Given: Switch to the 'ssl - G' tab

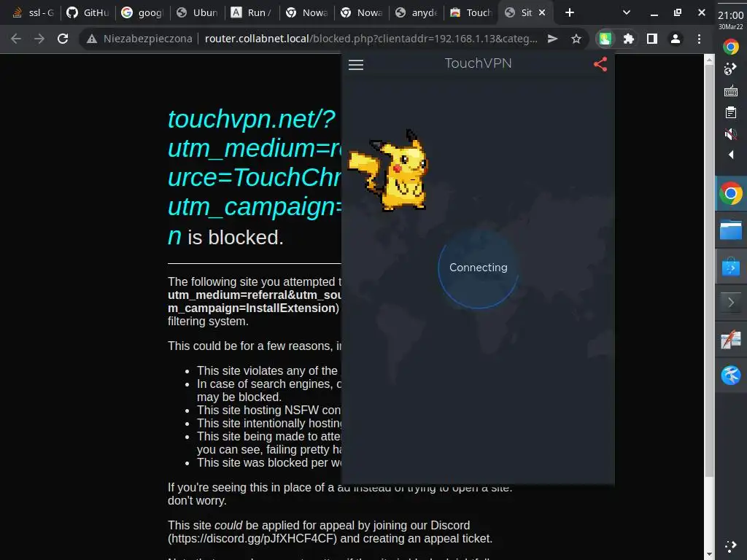Looking at the screenshot, I should pyautogui.click(x=33, y=12).
